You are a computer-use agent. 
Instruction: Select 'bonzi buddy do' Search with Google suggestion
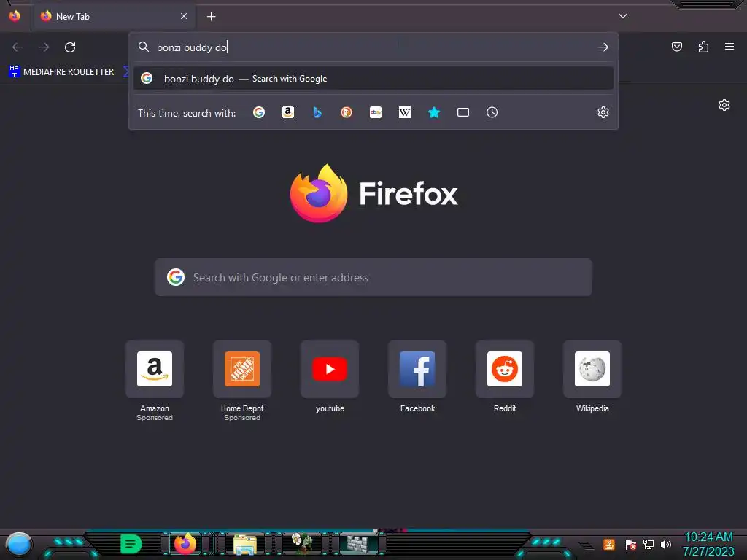[x=373, y=79]
